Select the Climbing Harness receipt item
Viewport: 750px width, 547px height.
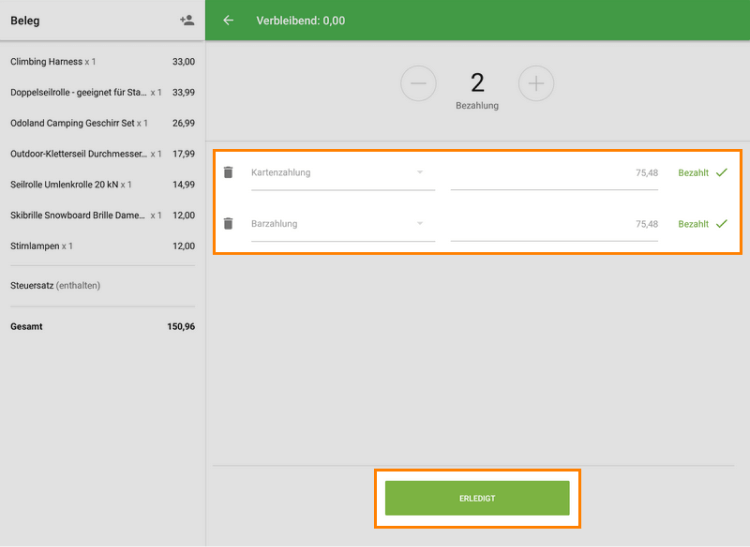pyautogui.click(x=102, y=62)
